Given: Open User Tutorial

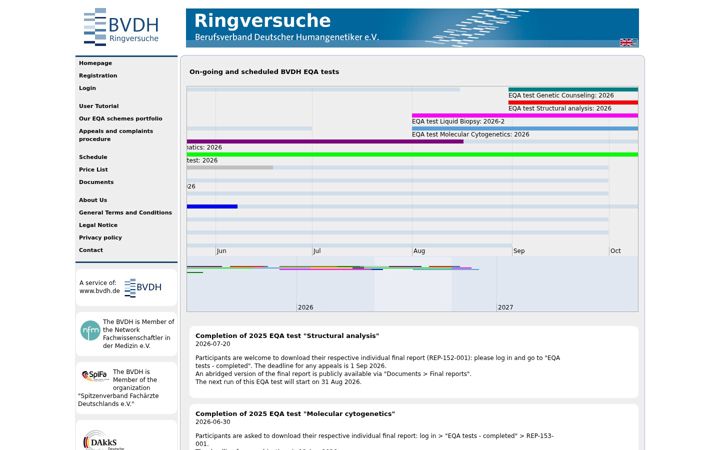Looking at the screenshot, I should pyautogui.click(x=99, y=106).
